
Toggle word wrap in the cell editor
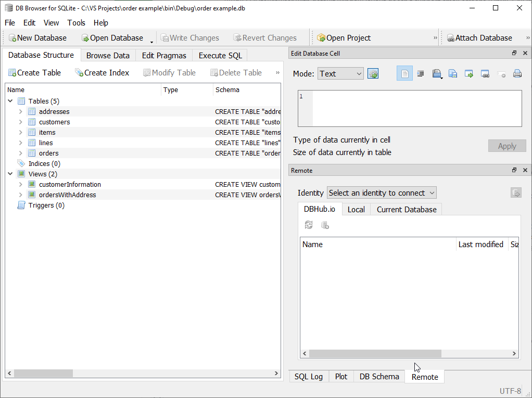click(x=421, y=73)
